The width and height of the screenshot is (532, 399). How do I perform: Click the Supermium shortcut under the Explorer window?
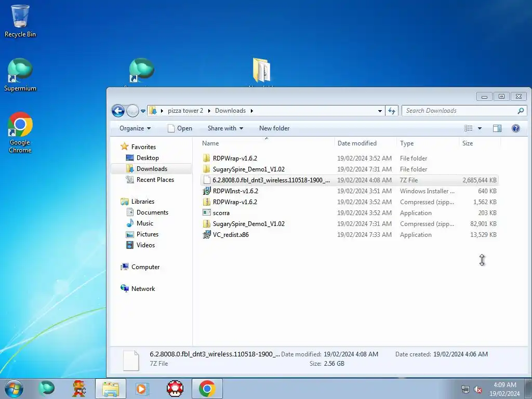coord(142,72)
